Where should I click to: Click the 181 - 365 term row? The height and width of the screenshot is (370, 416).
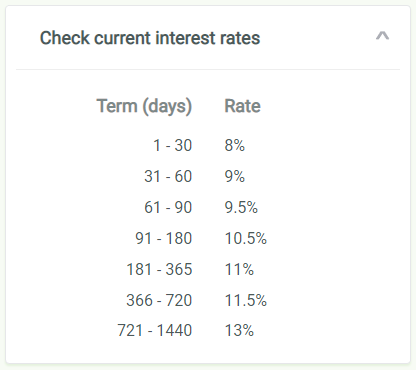[159, 269]
